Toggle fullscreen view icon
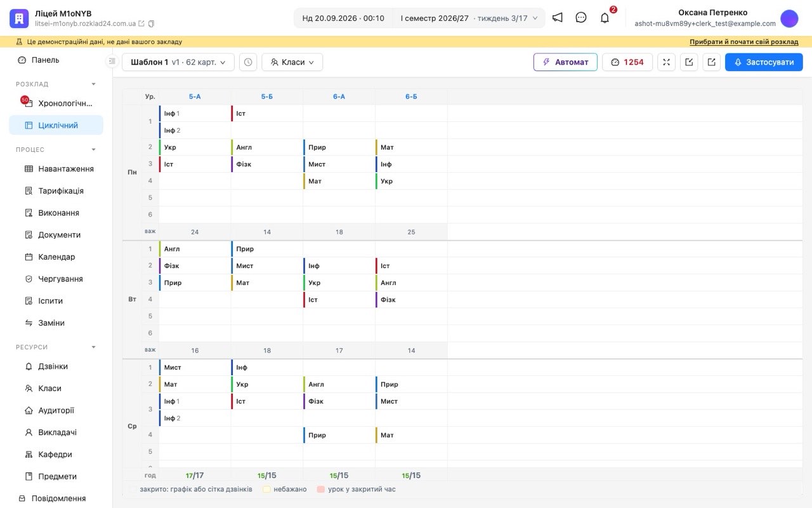The height and width of the screenshot is (508, 812). (666, 62)
